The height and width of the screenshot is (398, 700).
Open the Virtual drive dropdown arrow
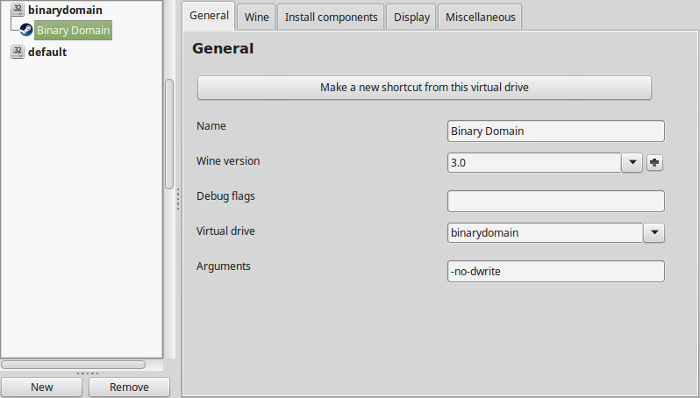(x=654, y=232)
